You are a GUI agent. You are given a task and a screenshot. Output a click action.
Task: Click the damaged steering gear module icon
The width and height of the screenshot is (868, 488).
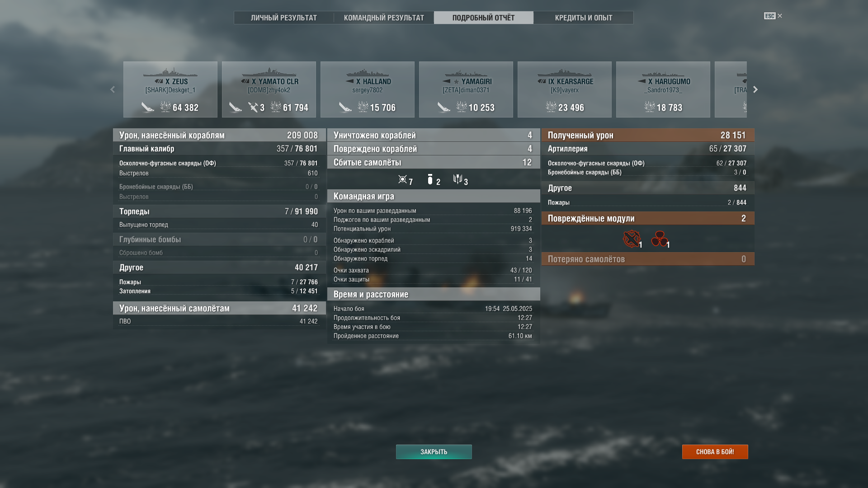632,239
